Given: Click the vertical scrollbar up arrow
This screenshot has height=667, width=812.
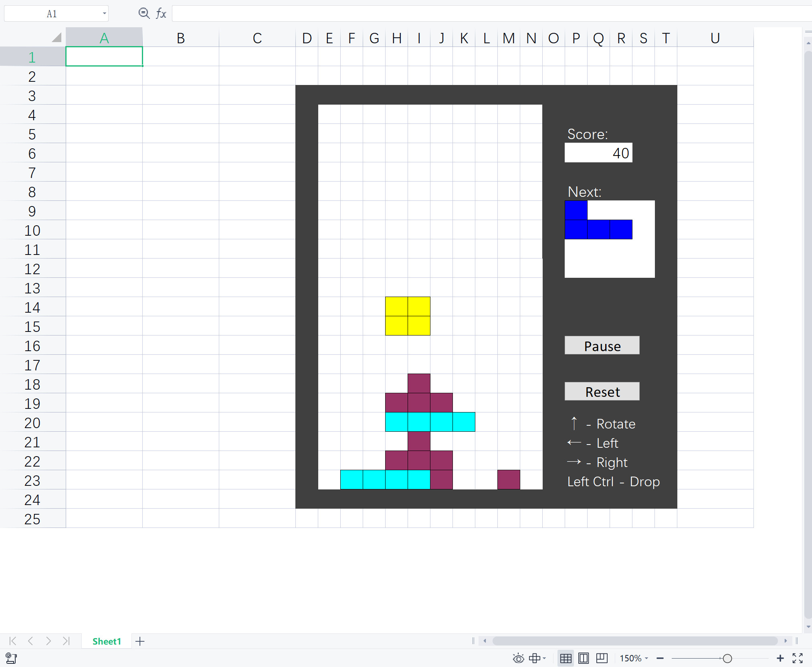Looking at the screenshot, I should [x=808, y=42].
